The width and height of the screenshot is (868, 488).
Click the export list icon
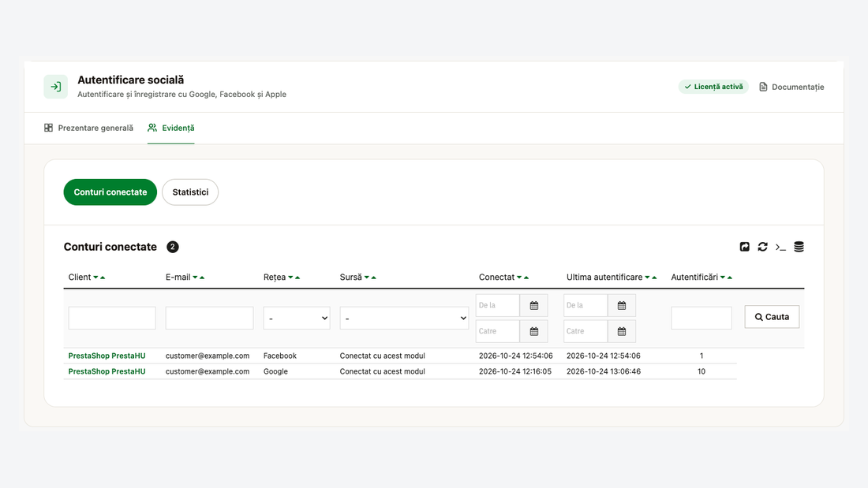pyautogui.click(x=745, y=247)
